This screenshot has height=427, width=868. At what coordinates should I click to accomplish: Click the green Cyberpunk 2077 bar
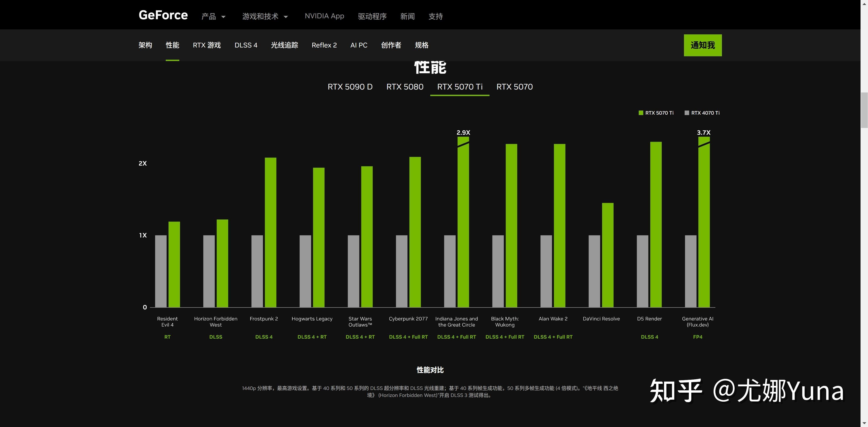[415, 232]
